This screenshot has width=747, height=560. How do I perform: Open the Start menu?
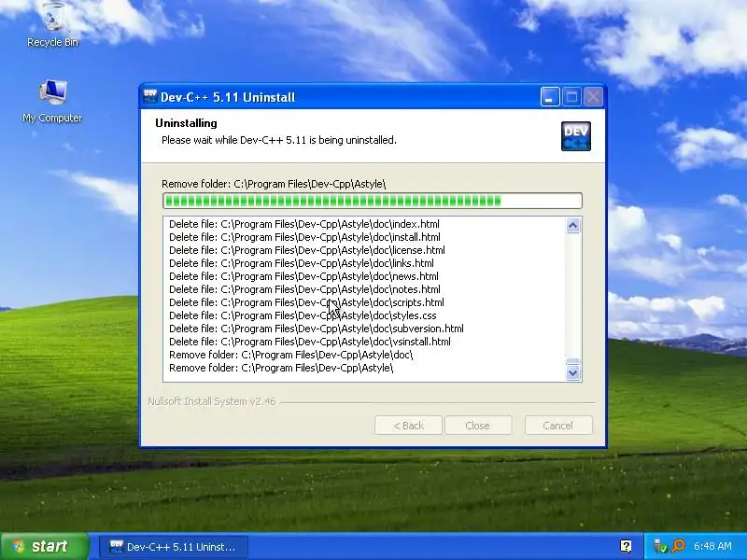point(45,546)
